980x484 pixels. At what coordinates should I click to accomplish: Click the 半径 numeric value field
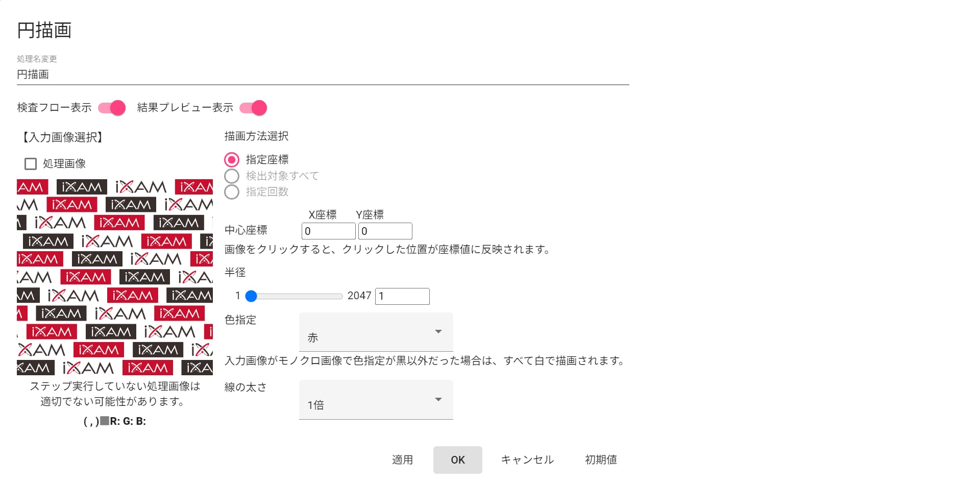tap(402, 296)
